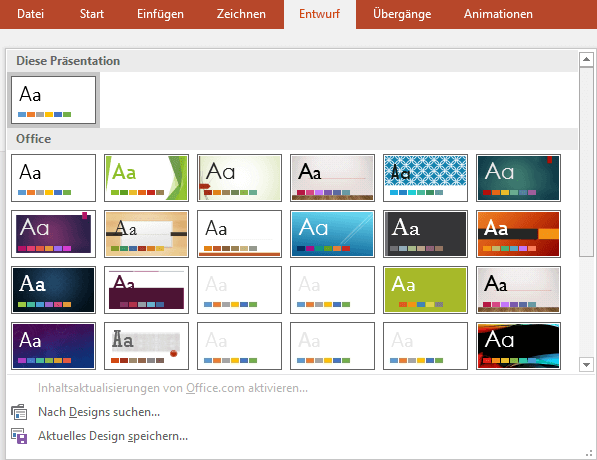Pick the olive green solid theme thumbnail
Screen dimensions: 597x460
pos(425,290)
